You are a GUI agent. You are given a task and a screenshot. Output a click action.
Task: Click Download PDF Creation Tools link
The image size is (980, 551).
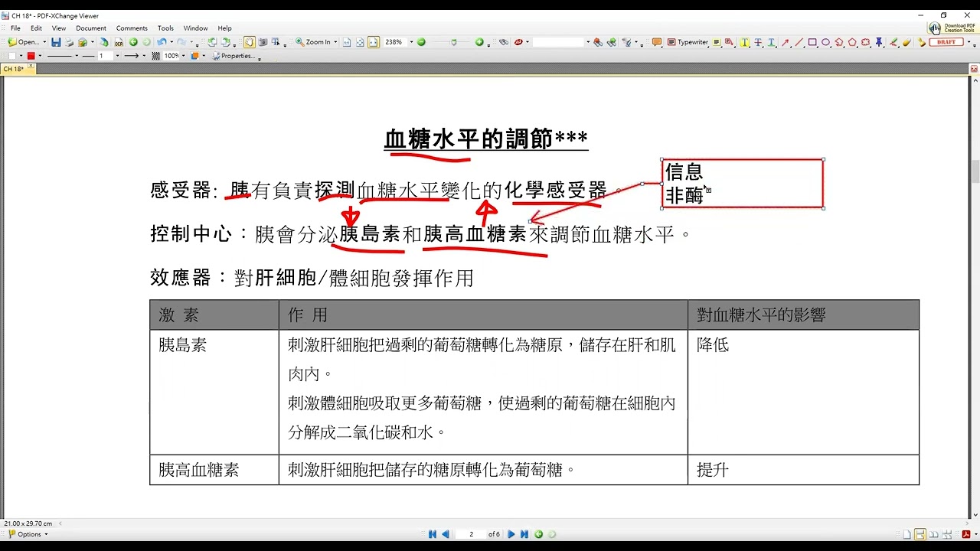tap(954, 28)
